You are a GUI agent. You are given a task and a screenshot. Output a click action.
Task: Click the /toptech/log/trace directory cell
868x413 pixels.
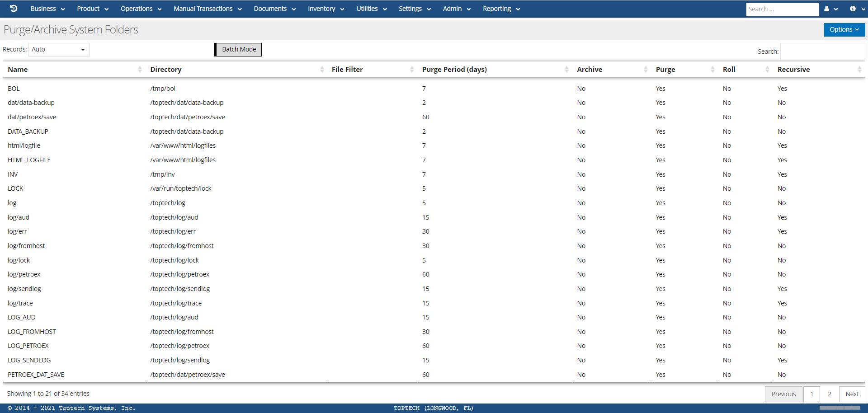tap(176, 303)
